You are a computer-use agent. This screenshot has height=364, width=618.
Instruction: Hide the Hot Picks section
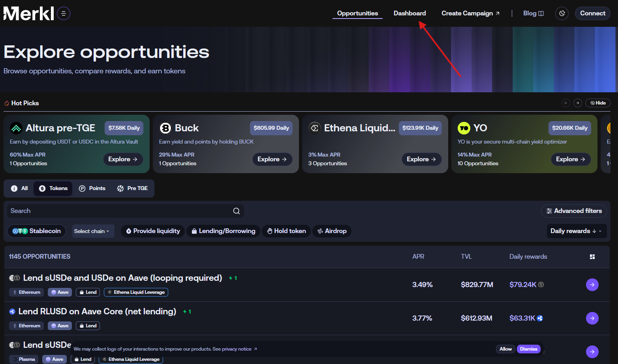[x=597, y=103]
